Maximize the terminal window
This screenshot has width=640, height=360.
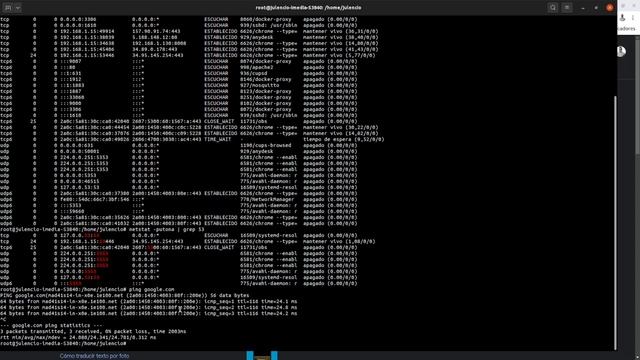[596, 8]
